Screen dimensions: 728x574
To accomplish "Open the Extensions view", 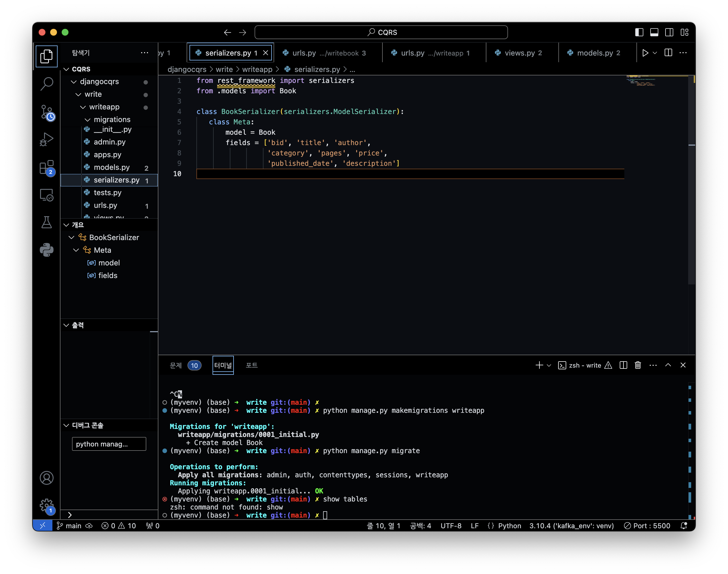I will click(x=47, y=167).
